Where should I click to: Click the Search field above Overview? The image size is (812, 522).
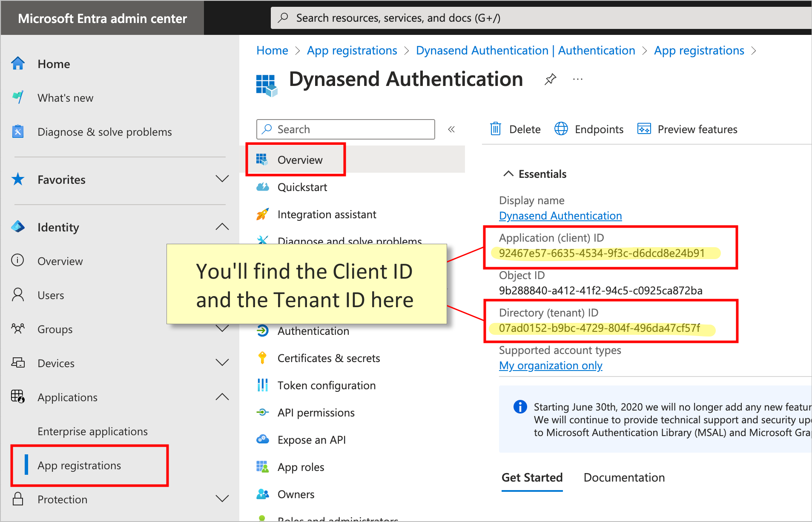pyautogui.click(x=345, y=129)
